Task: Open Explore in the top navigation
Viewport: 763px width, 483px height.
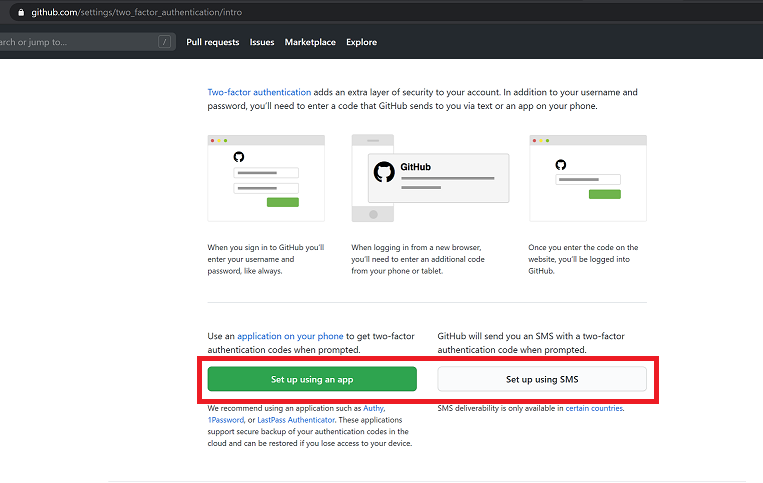Action: 362,42
